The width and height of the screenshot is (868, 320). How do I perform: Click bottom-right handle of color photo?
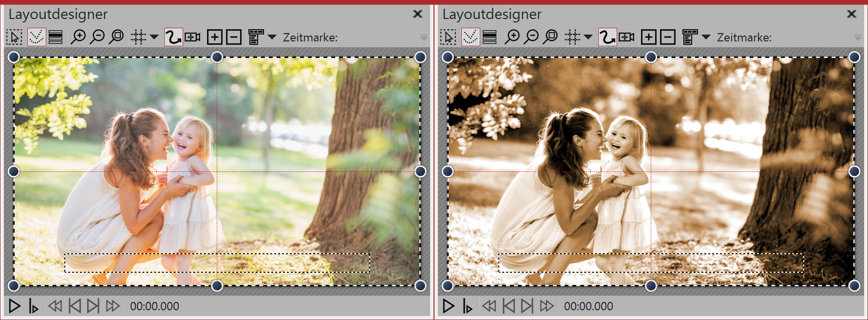pos(420,286)
